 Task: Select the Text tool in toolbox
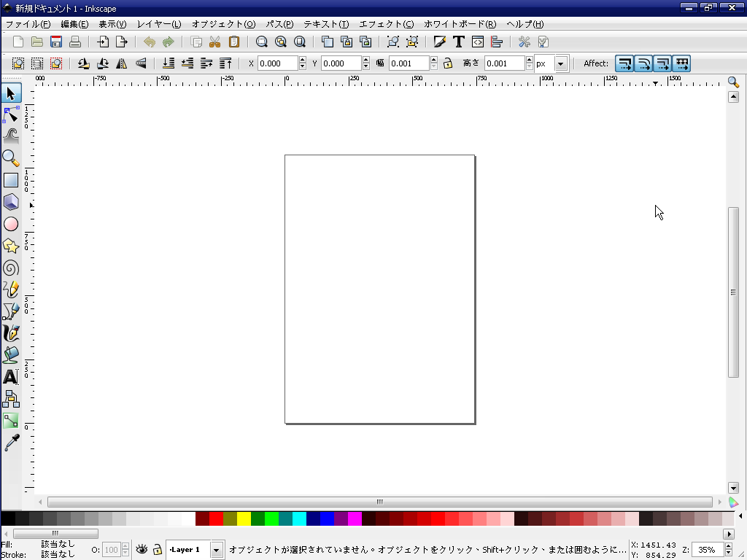[11, 377]
